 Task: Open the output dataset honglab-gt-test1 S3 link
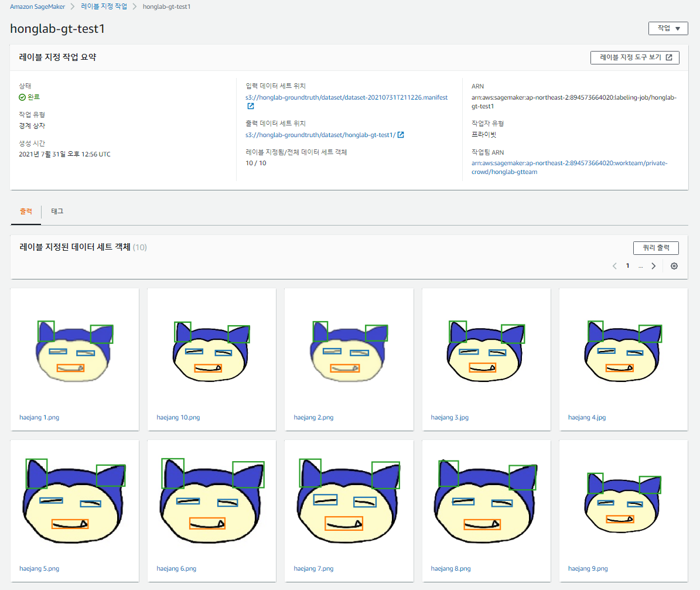(320, 135)
